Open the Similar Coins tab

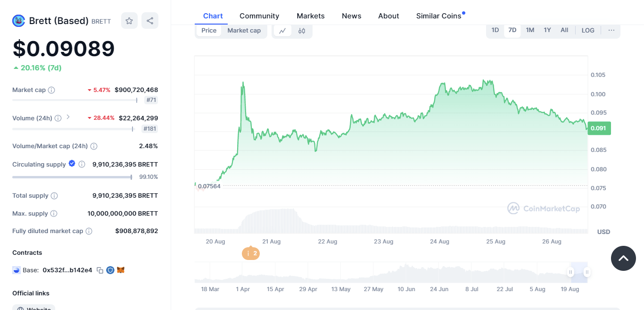(439, 16)
